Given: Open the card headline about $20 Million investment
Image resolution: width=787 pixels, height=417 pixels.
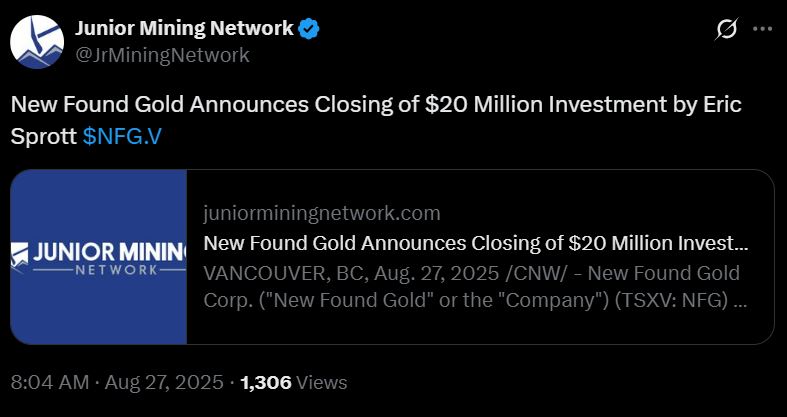Looking at the screenshot, I should [x=475, y=243].
